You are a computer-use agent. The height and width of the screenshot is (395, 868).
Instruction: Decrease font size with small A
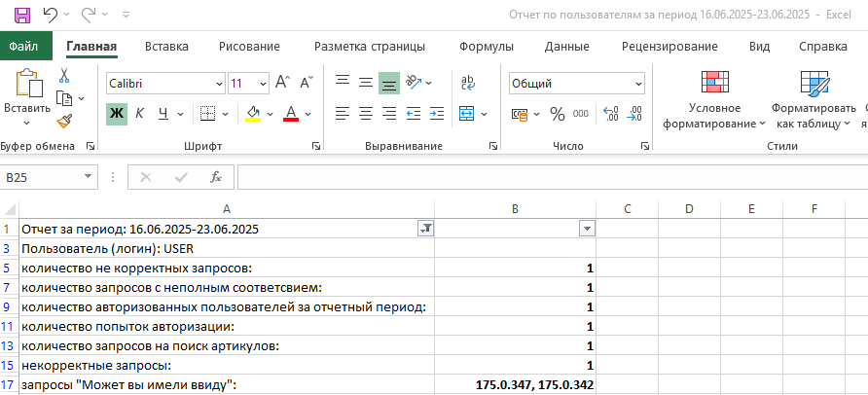tap(307, 83)
